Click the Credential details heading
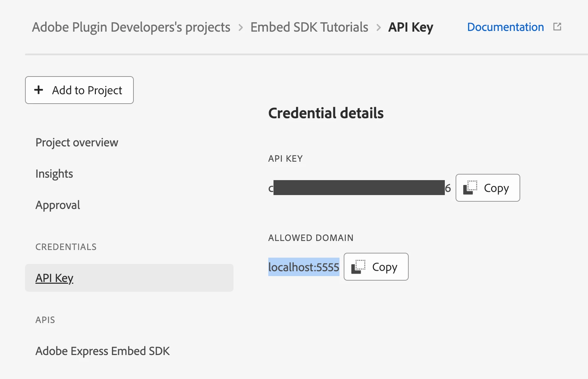Screen dimensions: 588x379 [x=326, y=113]
